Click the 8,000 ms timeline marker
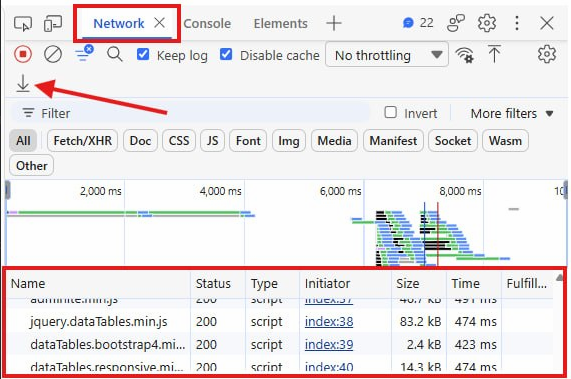Image resolution: width=571 pixels, height=379 pixels. [460, 191]
